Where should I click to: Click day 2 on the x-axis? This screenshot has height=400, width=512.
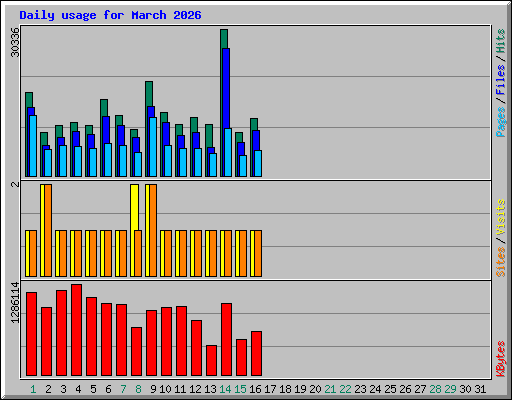pos(48,389)
